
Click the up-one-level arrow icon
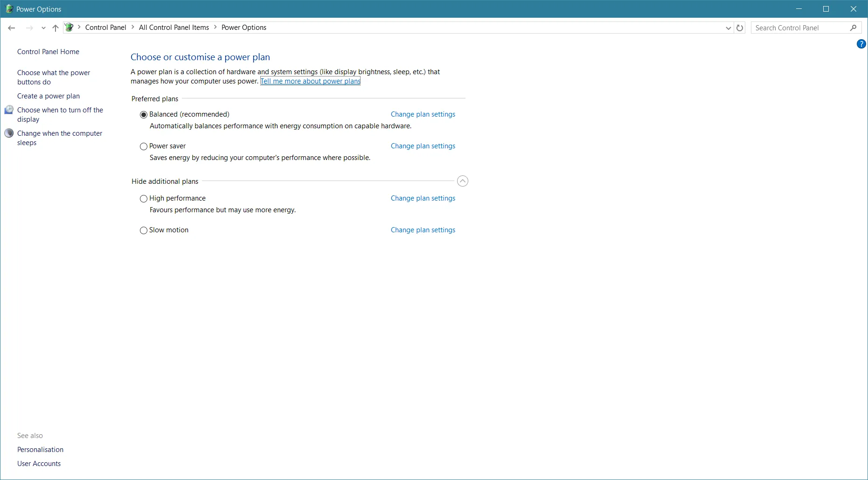tap(56, 28)
